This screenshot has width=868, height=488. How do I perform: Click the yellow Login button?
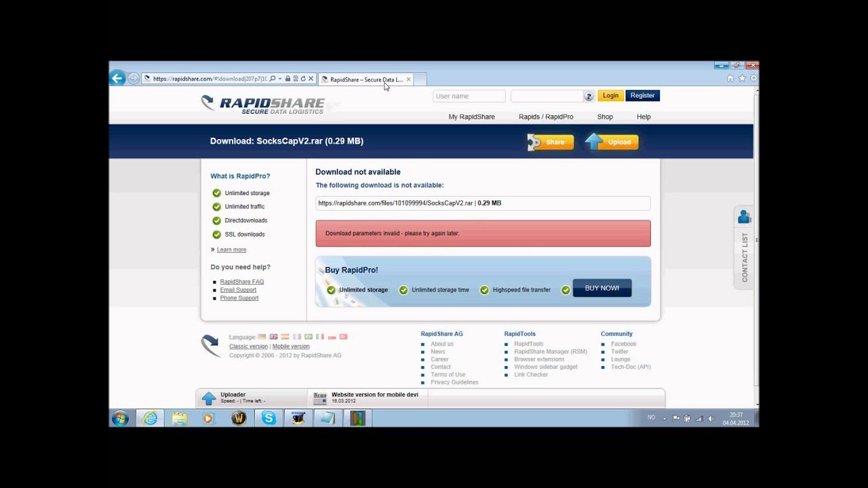(610, 96)
